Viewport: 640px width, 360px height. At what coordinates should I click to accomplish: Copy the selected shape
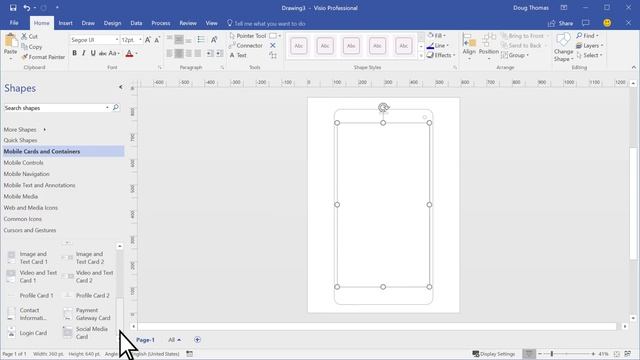31,47
